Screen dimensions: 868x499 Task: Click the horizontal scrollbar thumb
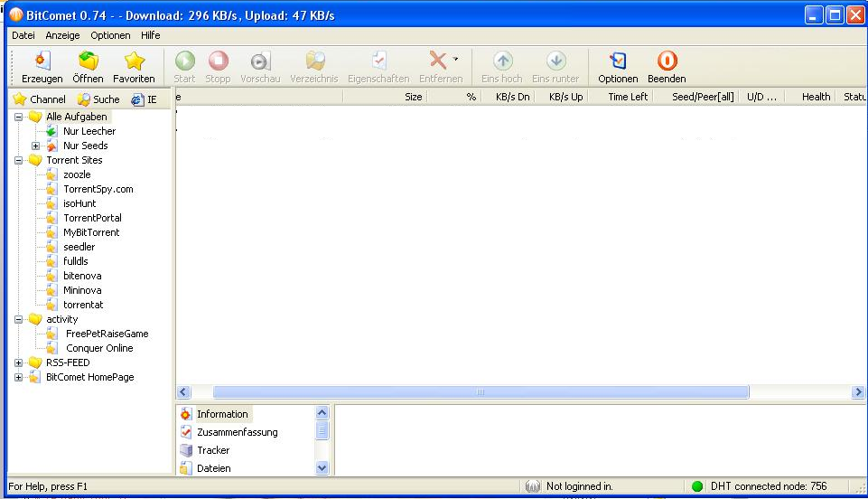tap(481, 392)
